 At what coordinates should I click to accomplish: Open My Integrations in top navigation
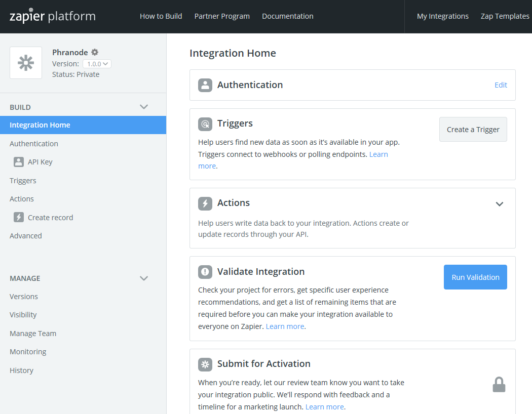pos(442,16)
